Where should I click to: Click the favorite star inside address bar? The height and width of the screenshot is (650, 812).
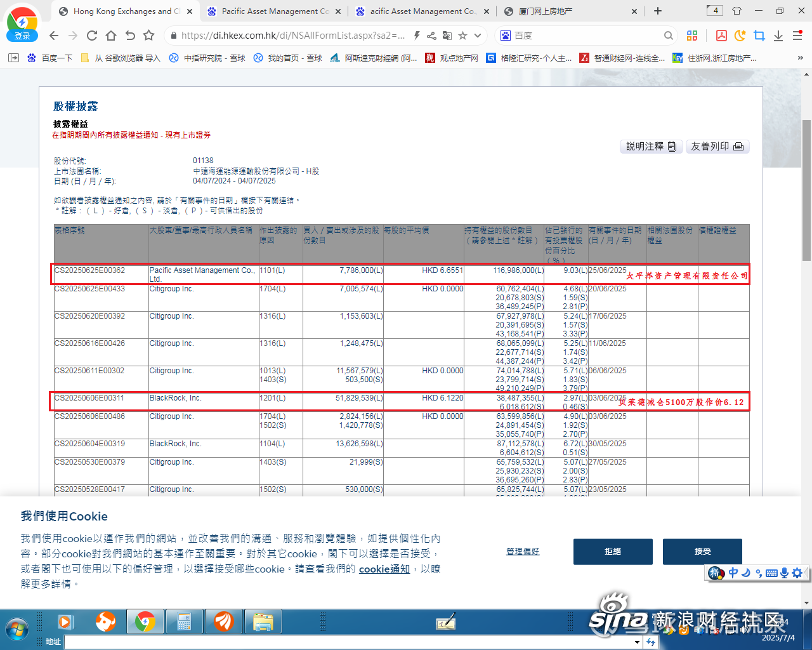(x=463, y=36)
